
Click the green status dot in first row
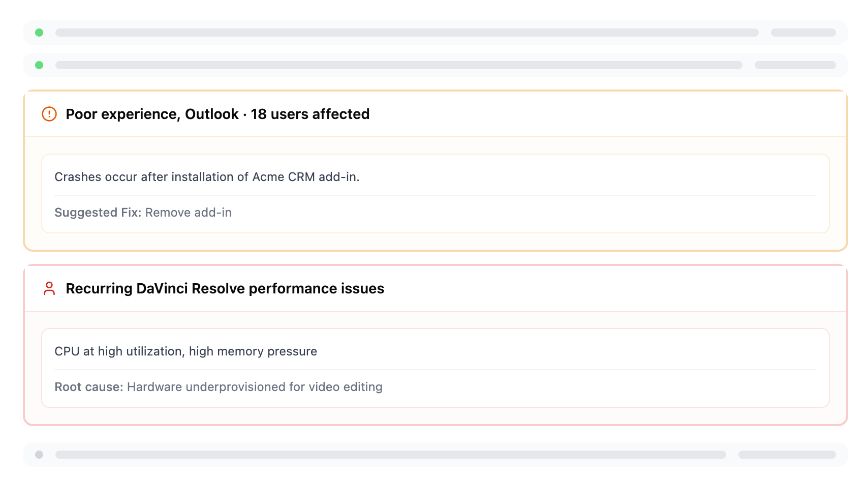pyautogui.click(x=39, y=33)
